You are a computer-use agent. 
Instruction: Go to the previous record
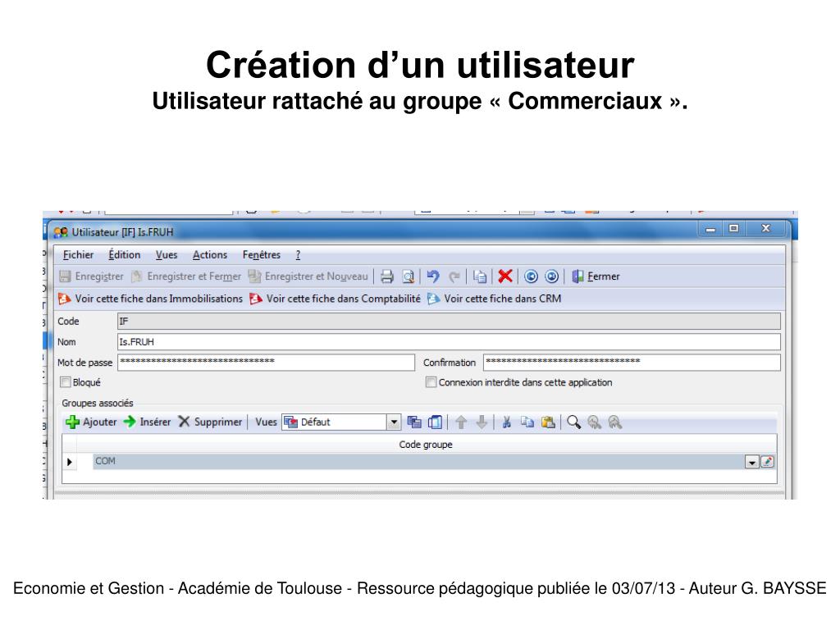[x=531, y=276]
